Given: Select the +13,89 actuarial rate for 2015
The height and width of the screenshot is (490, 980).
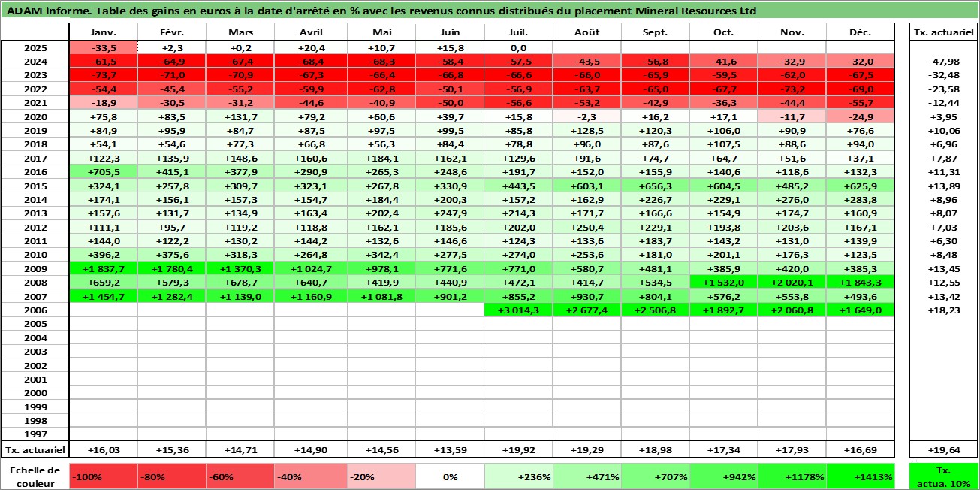Looking at the screenshot, I should coord(944,186).
